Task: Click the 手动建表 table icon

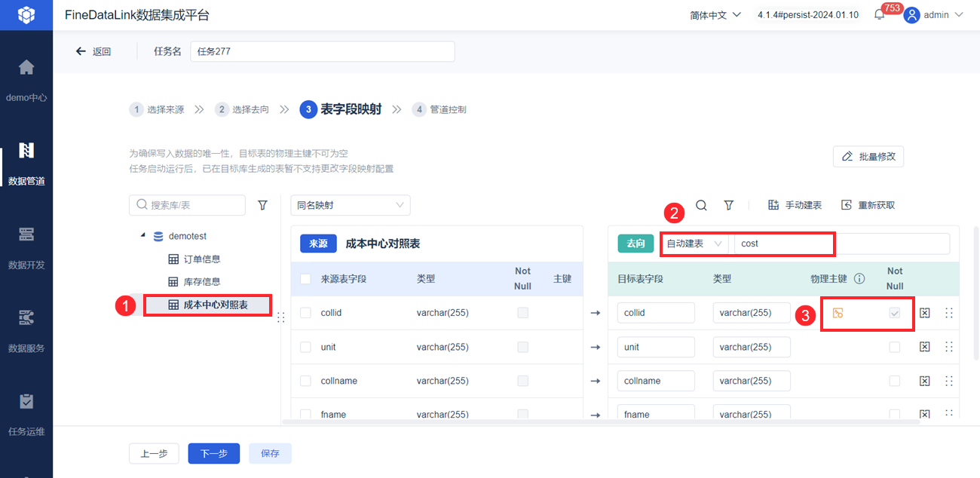Action: (x=773, y=205)
